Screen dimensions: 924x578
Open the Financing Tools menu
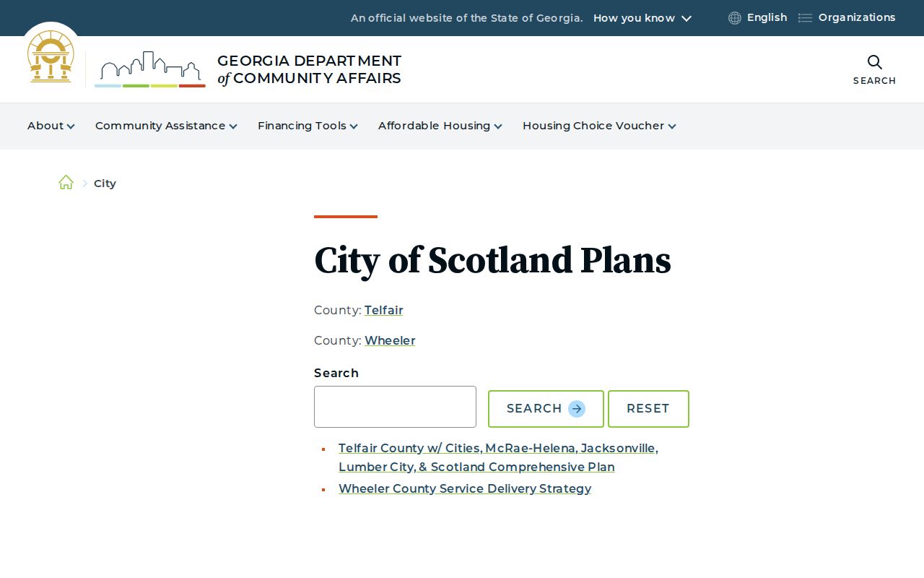point(308,126)
